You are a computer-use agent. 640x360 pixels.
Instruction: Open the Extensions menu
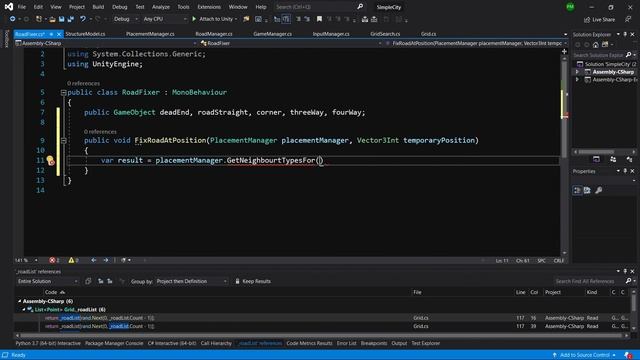[x=209, y=7]
